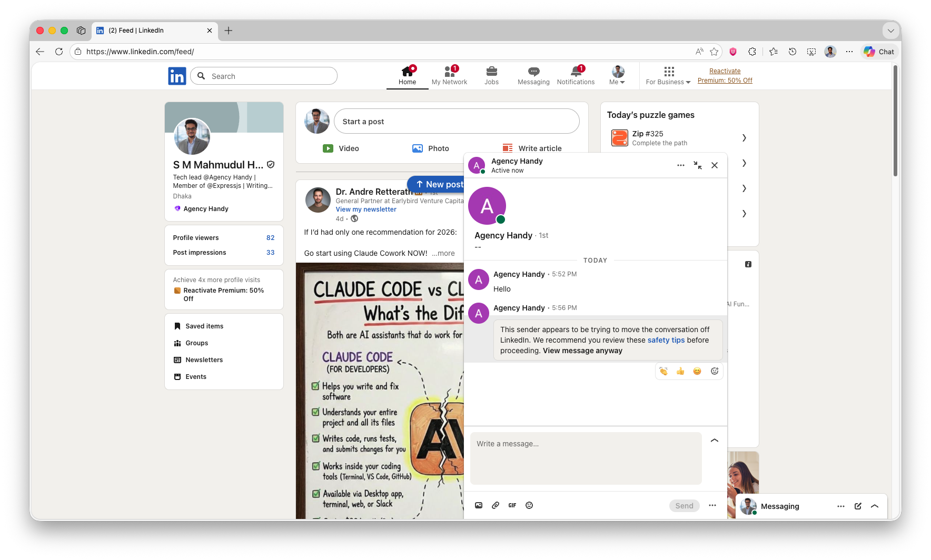Click the Start a post field
Screen dimensions: 931x560
point(457,122)
